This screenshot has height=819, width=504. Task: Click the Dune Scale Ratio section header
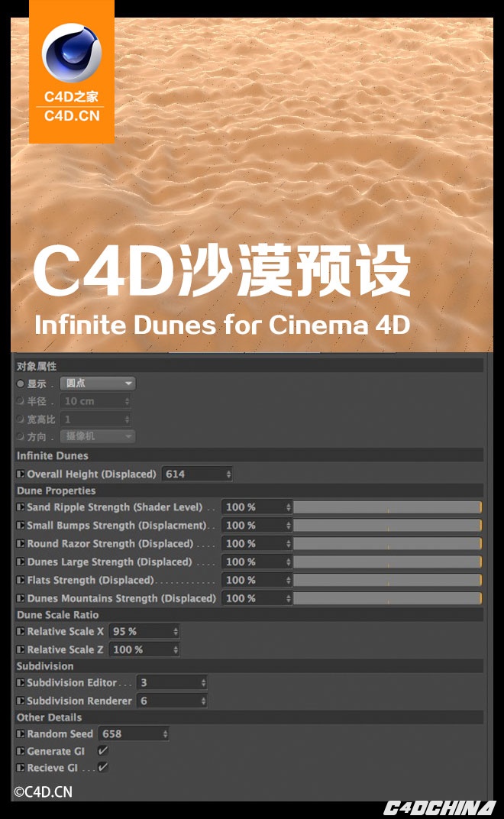250,615
